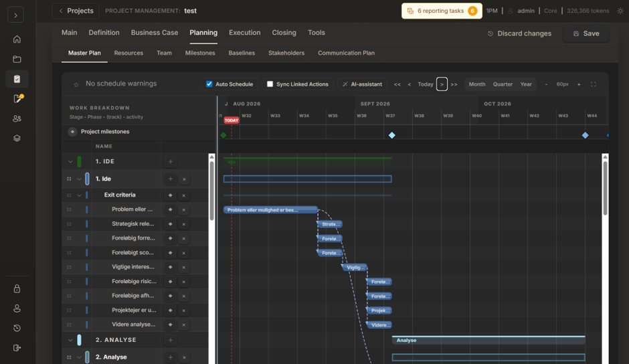Add item to 2. ANALYSE stage

point(171,341)
